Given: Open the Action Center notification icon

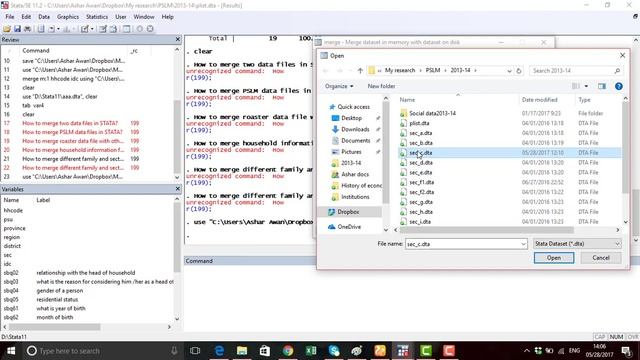Looking at the screenshot, I should pyautogui.click(x=627, y=351).
